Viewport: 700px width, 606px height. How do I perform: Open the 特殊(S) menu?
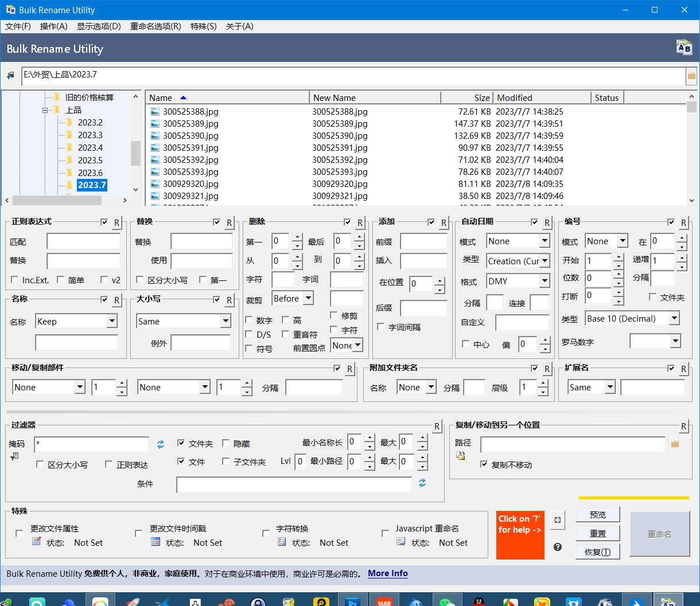(x=203, y=26)
